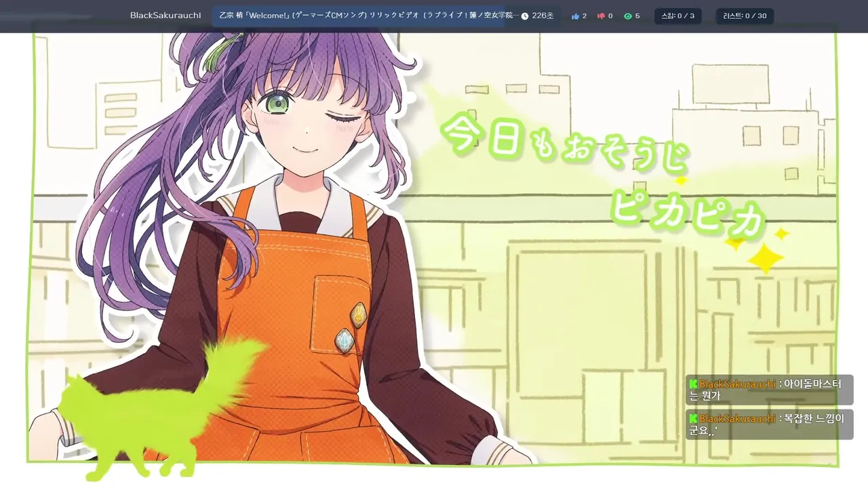Click the 스킵: 0 / 3 button
868x488 pixels.
click(677, 16)
